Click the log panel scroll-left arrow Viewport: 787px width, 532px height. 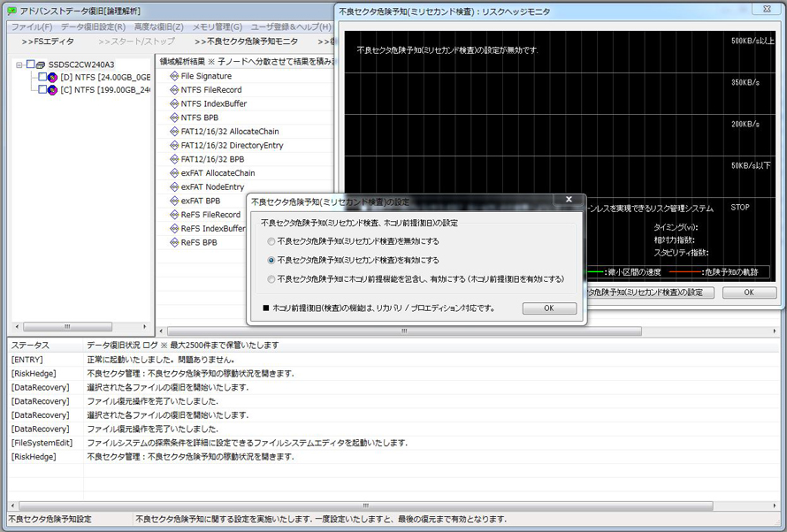point(12,505)
